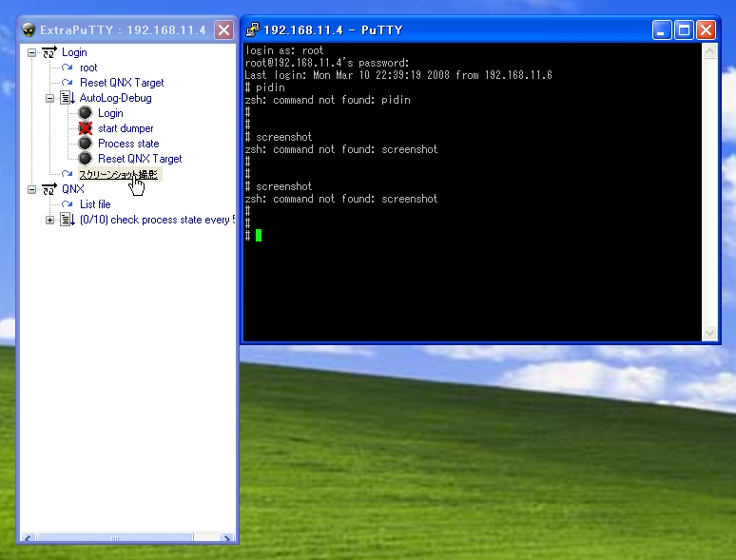Click the '# pidin' command line
Image resolution: width=736 pixels, height=560 pixels.
(264, 87)
